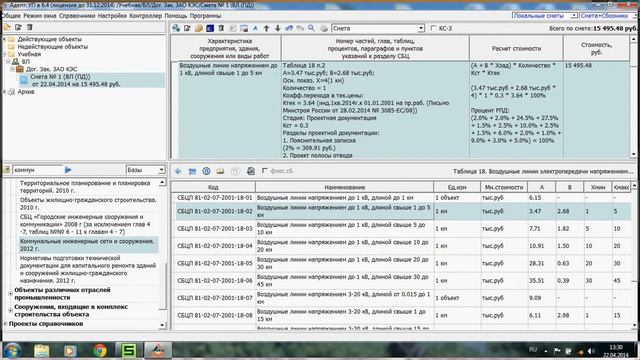The width and height of the screenshot is (640, 360).
Task: Click the RU language indicator in tray
Action: tap(533, 350)
